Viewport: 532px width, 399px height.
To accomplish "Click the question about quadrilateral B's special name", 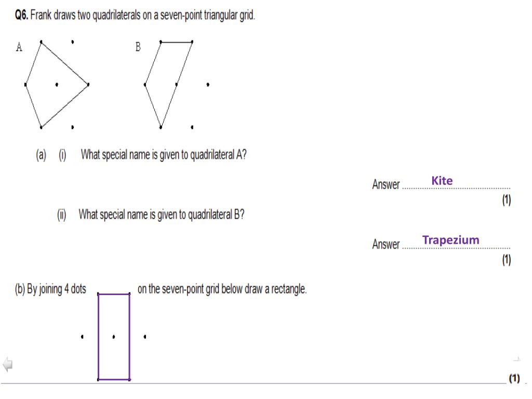I will click(x=162, y=215).
